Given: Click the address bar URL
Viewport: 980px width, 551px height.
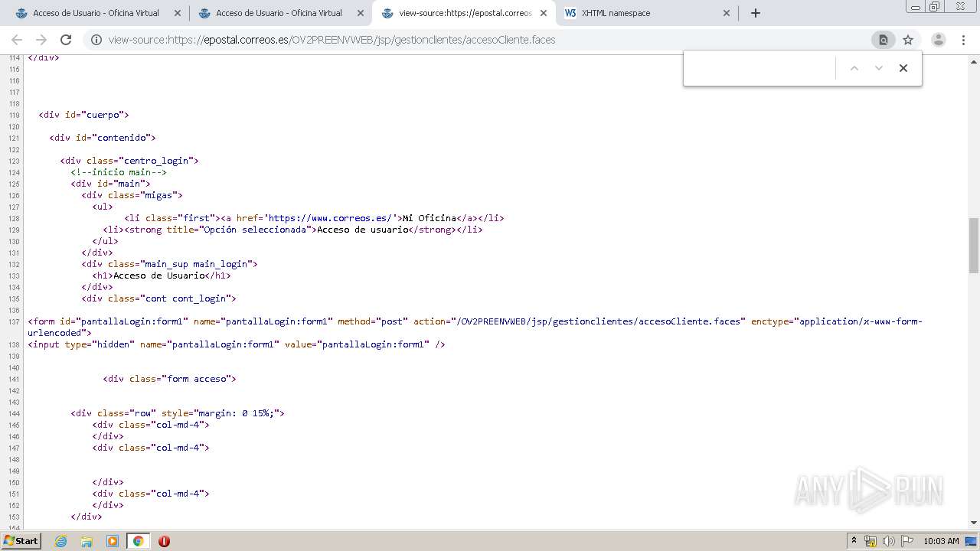Looking at the screenshot, I should (x=332, y=40).
